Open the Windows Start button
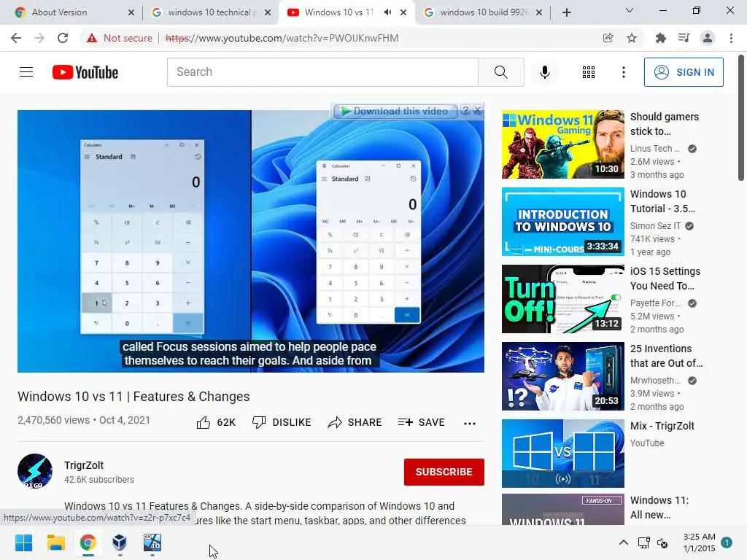Image resolution: width=747 pixels, height=560 pixels. pos(23,542)
